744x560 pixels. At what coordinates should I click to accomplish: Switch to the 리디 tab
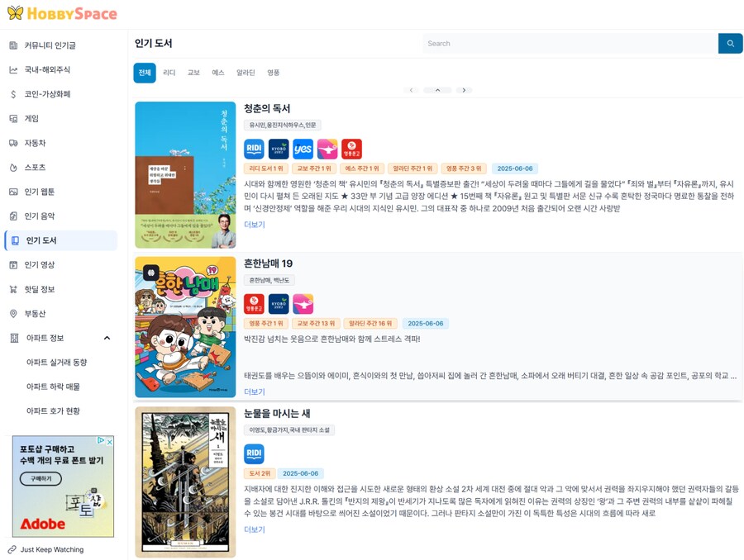(x=169, y=72)
